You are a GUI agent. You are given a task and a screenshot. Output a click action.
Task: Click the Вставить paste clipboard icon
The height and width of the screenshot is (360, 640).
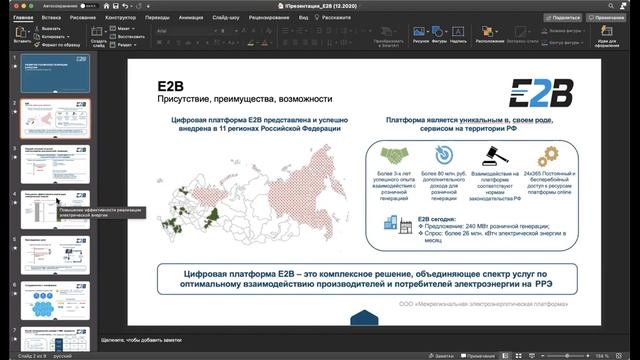pos(20,32)
